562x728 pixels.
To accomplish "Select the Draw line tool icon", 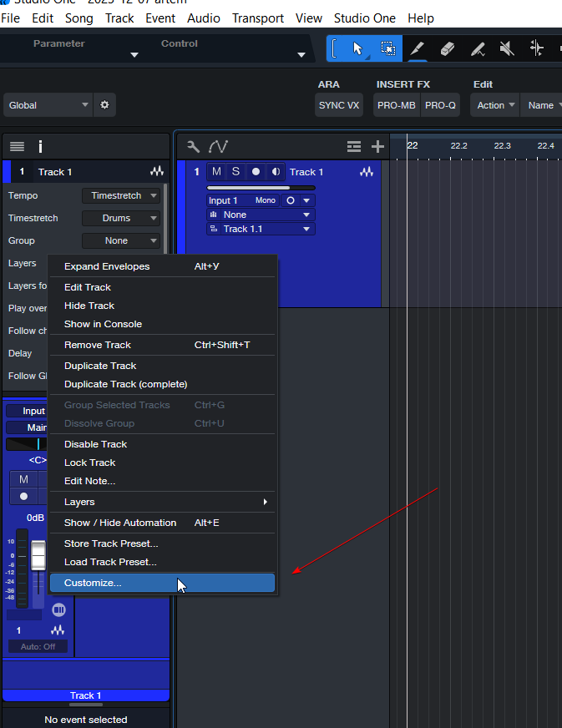I will pos(478,48).
